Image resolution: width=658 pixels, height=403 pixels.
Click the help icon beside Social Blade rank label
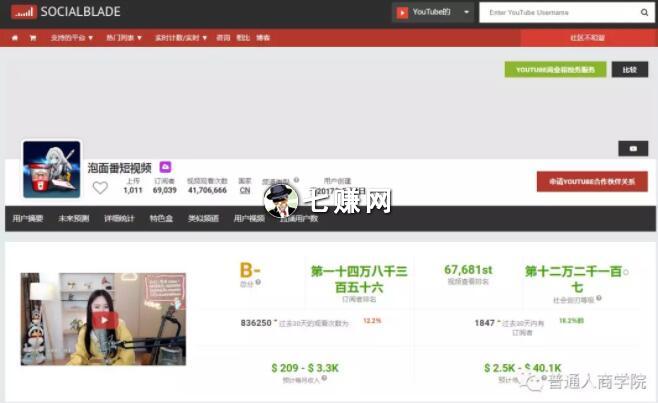coord(599,298)
